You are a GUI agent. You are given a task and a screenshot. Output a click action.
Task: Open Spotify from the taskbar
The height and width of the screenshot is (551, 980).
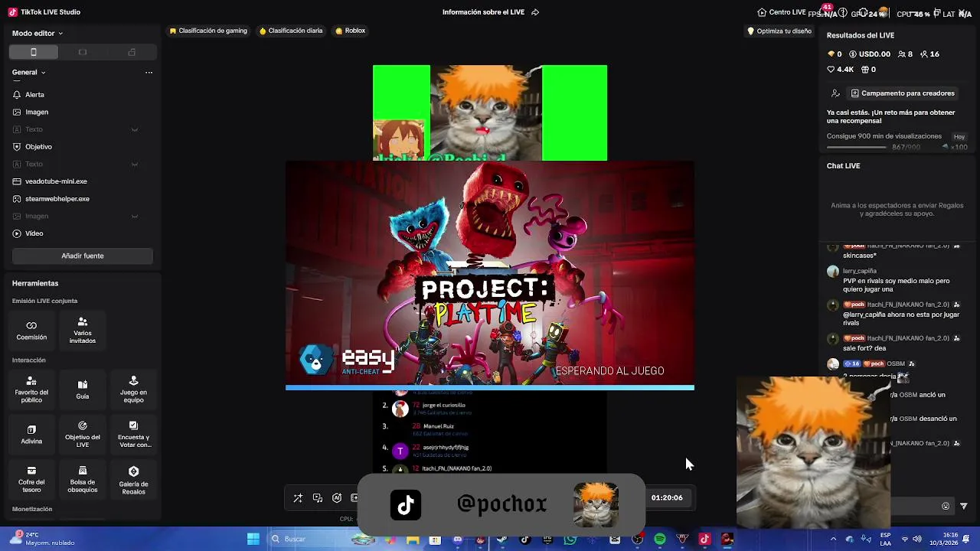pos(660,540)
